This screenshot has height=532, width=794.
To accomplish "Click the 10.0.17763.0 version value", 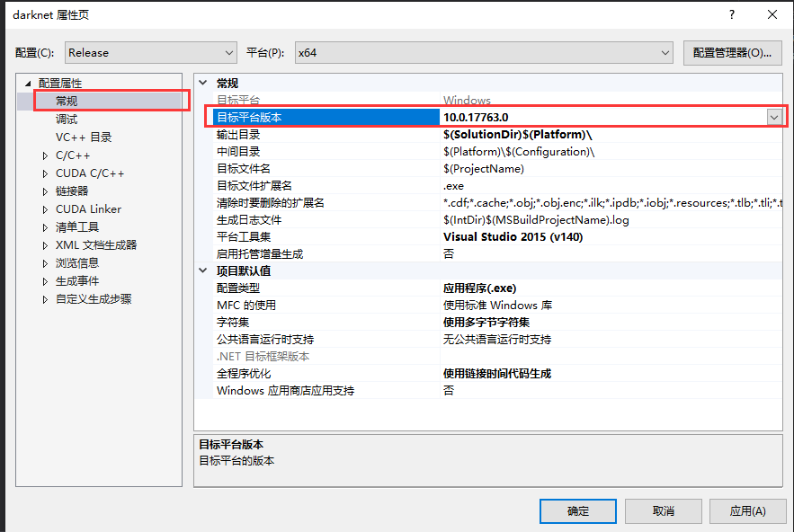I will point(476,118).
